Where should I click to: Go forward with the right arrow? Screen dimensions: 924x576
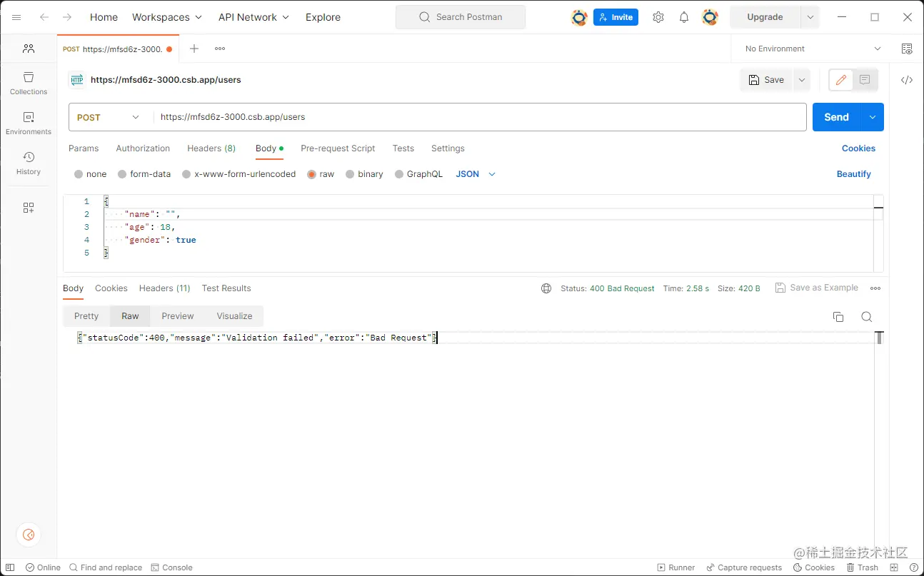point(67,17)
